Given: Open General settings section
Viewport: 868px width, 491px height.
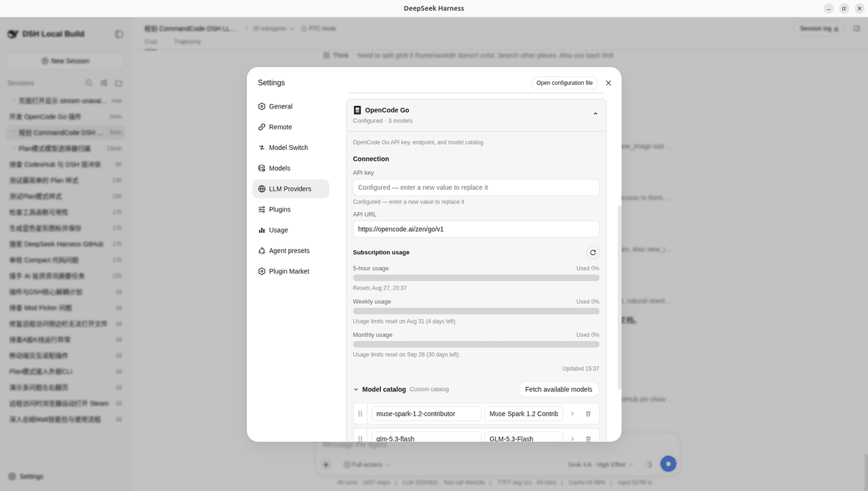Looking at the screenshot, I should coord(291,106).
